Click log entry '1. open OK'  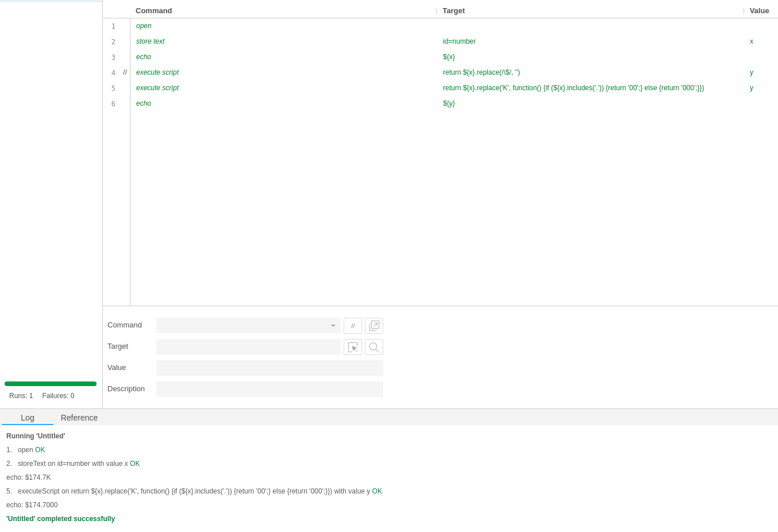point(26,450)
